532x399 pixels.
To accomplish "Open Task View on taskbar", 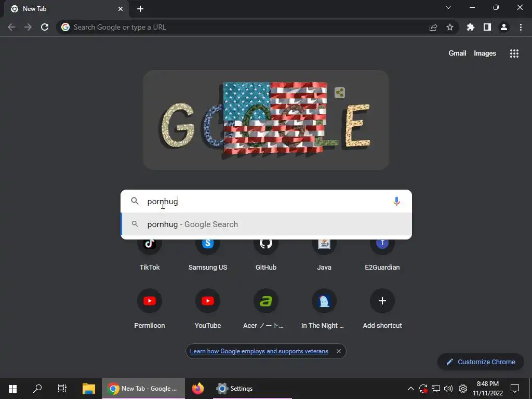I will [x=62, y=389].
